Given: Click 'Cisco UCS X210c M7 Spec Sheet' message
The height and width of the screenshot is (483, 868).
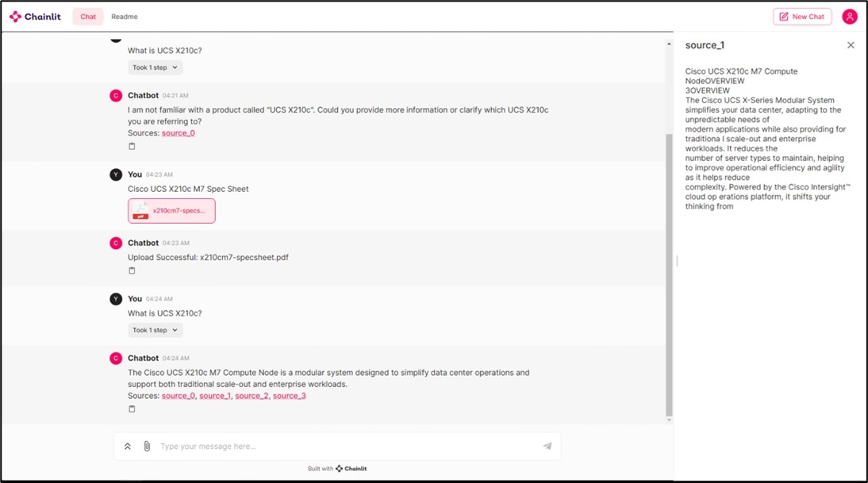Looking at the screenshot, I should click(188, 190).
